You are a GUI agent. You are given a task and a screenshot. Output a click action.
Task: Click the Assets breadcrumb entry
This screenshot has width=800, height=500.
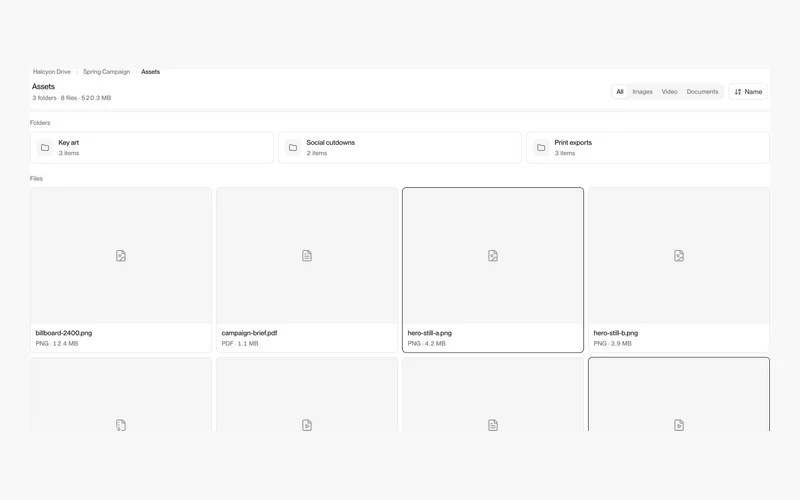151,72
